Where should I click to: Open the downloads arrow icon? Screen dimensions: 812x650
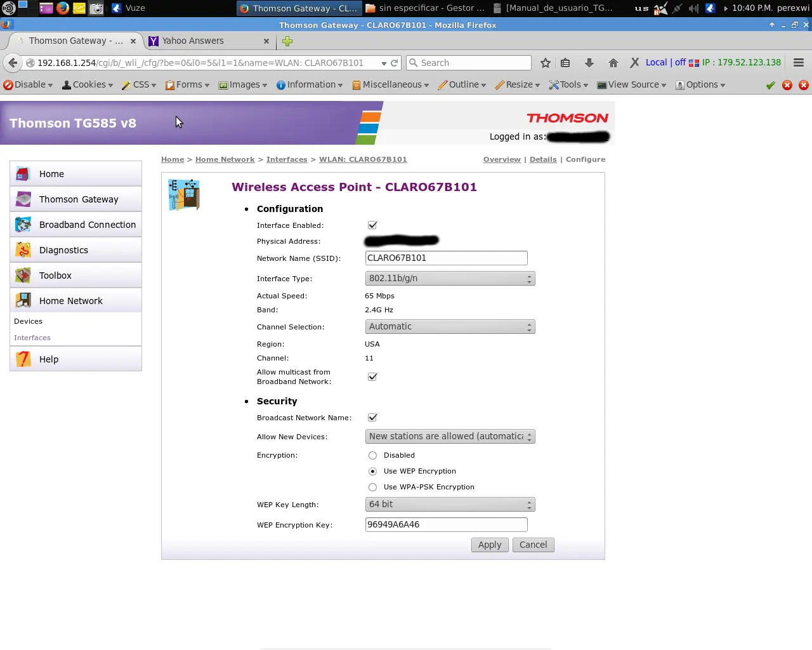point(589,63)
